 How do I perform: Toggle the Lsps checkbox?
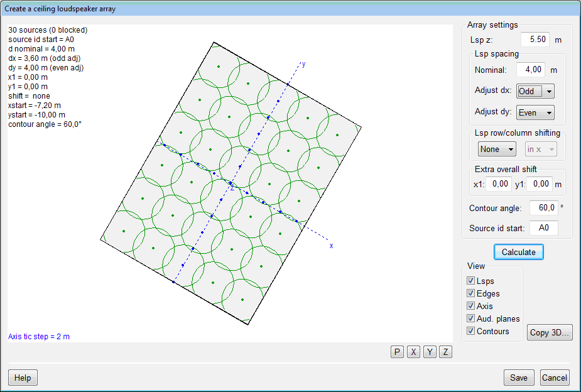click(x=471, y=281)
